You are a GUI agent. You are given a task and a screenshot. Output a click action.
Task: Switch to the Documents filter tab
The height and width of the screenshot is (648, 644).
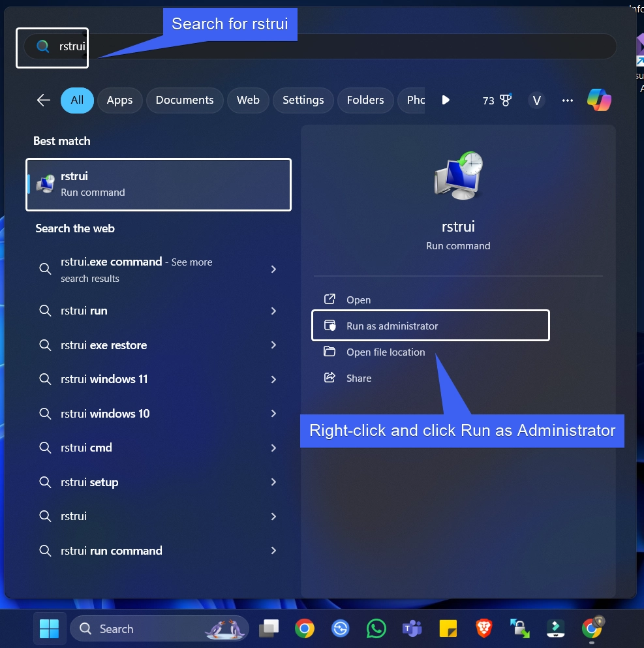pyautogui.click(x=185, y=100)
